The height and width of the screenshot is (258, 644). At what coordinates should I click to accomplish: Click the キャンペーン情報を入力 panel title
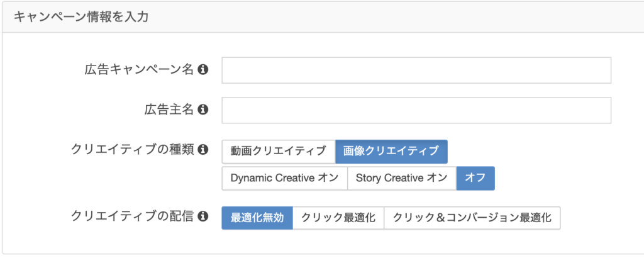point(81,18)
